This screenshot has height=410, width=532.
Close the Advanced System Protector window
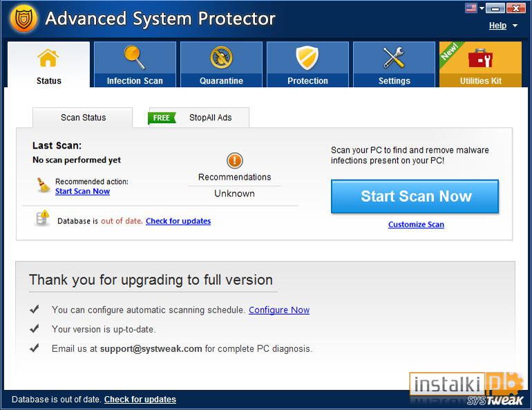point(515,8)
